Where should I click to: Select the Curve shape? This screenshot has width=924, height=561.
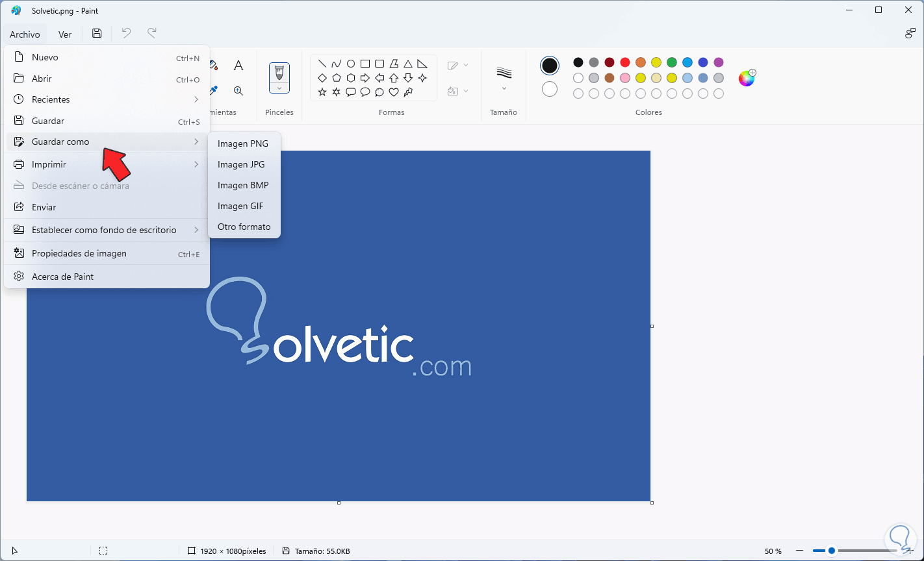pyautogui.click(x=337, y=64)
